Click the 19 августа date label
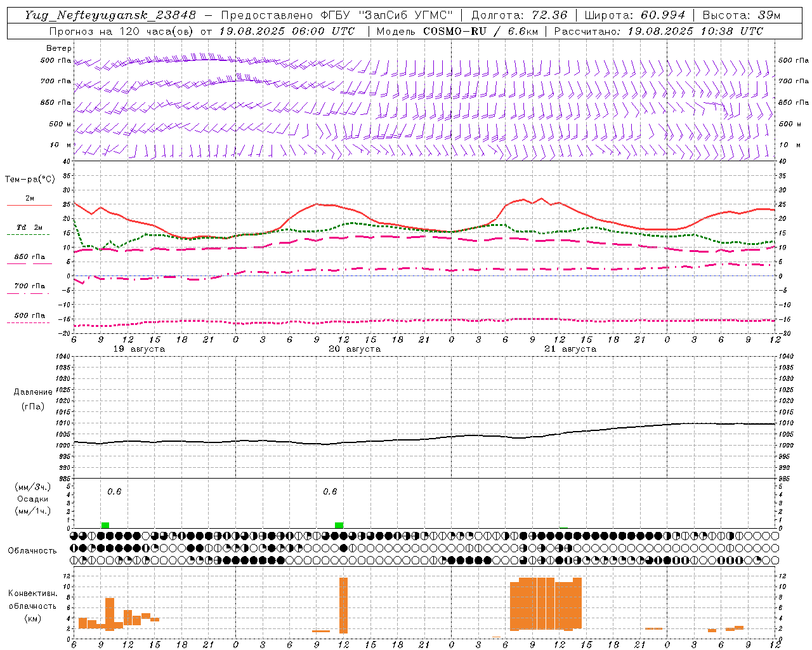812x650 pixels. (x=139, y=349)
